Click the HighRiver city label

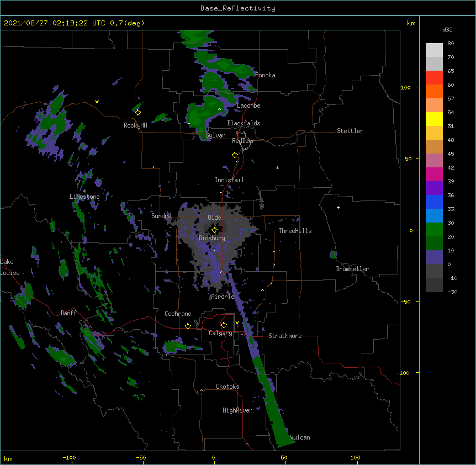pyautogui.click(x=237, y=410)
